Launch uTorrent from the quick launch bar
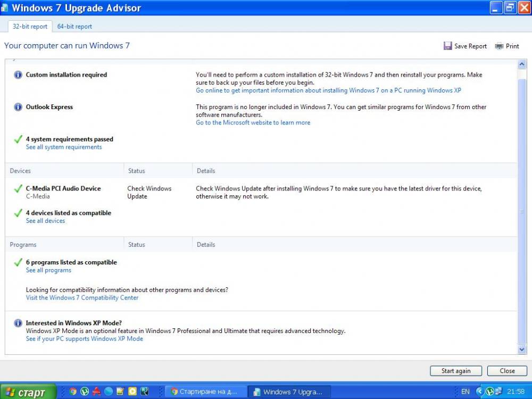The height and width of the screenshot is (399, 532). 85,392
